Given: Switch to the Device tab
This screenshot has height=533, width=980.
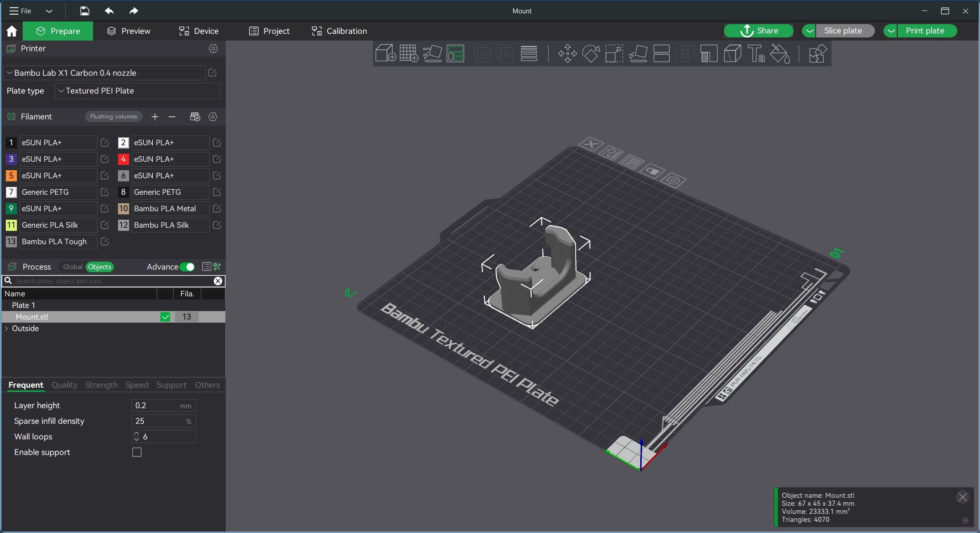Looking at the screenshot, I should (199, 31).
